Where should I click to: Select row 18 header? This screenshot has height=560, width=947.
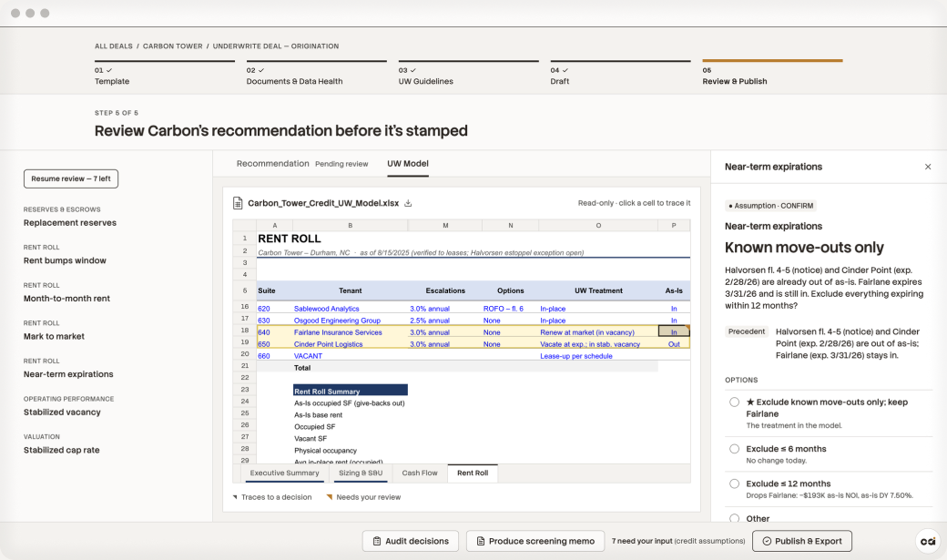click(245, 331)
